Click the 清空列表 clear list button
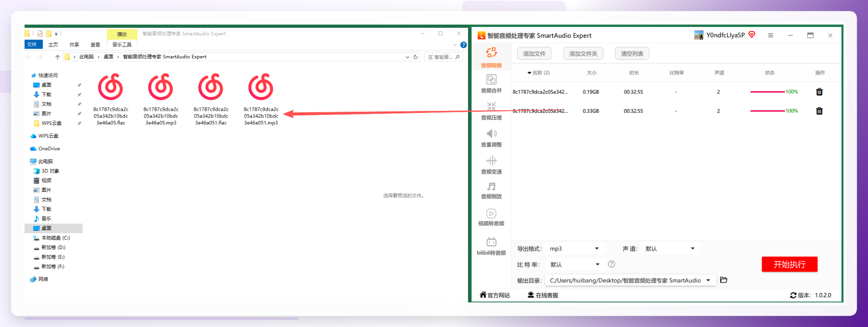 (632, 53)
